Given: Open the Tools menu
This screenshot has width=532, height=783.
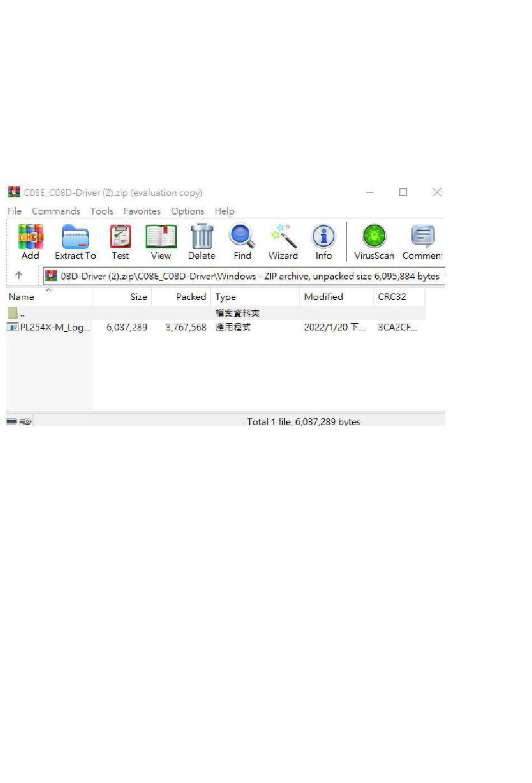Looking at the screenshot, I should pos(102,211).
